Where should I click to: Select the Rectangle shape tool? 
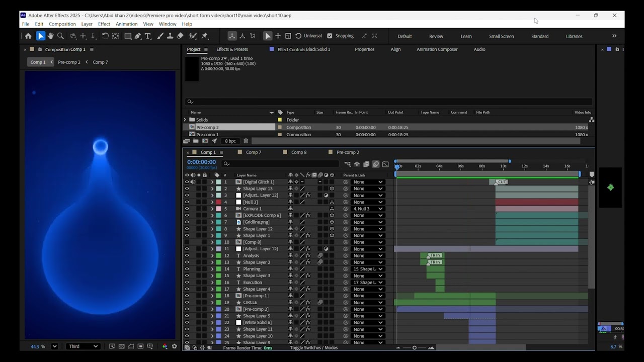click(128, 36)
